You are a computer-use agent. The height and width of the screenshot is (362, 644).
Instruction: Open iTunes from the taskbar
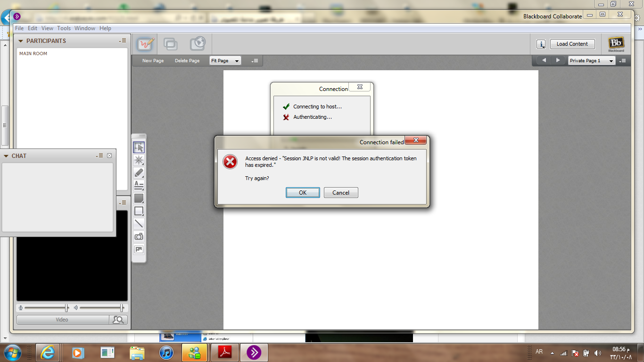166,353
